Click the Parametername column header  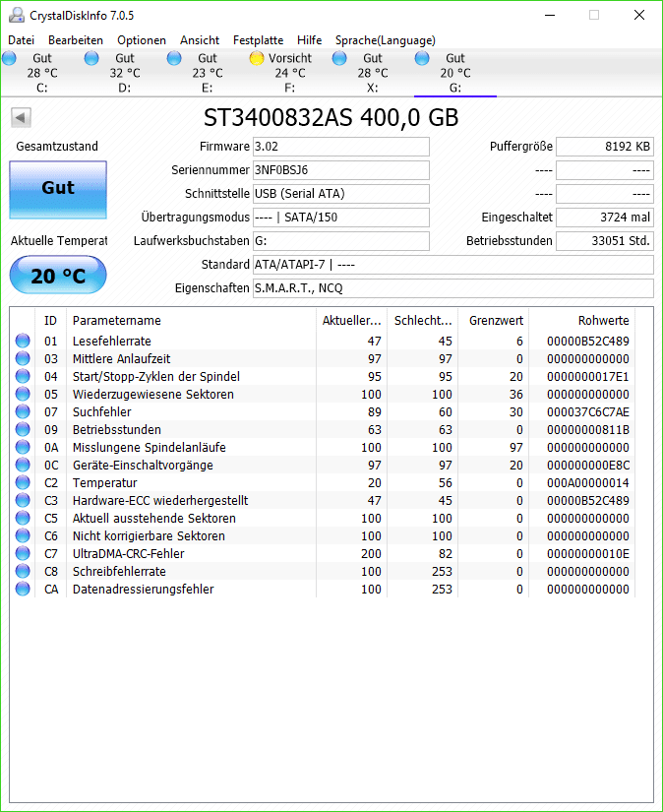[x=191, y=321]
